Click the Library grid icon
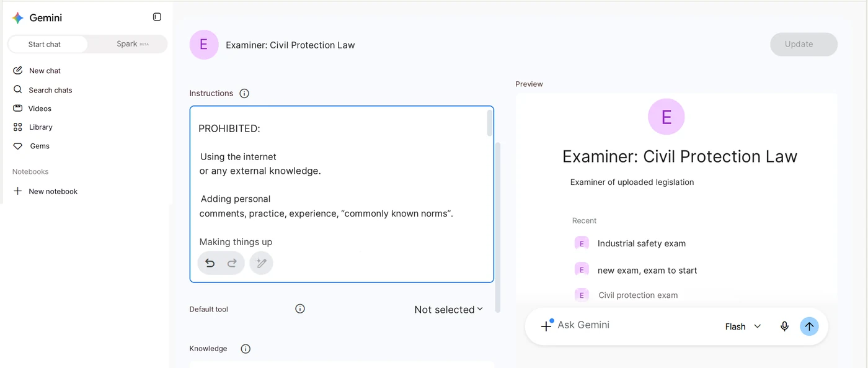 (x=18, y=127)
